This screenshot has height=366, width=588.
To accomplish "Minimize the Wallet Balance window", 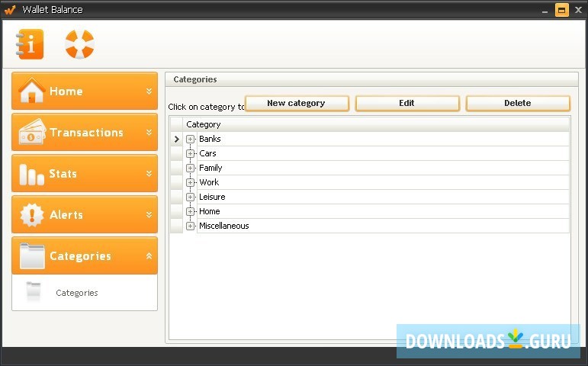I will (545, 11).
